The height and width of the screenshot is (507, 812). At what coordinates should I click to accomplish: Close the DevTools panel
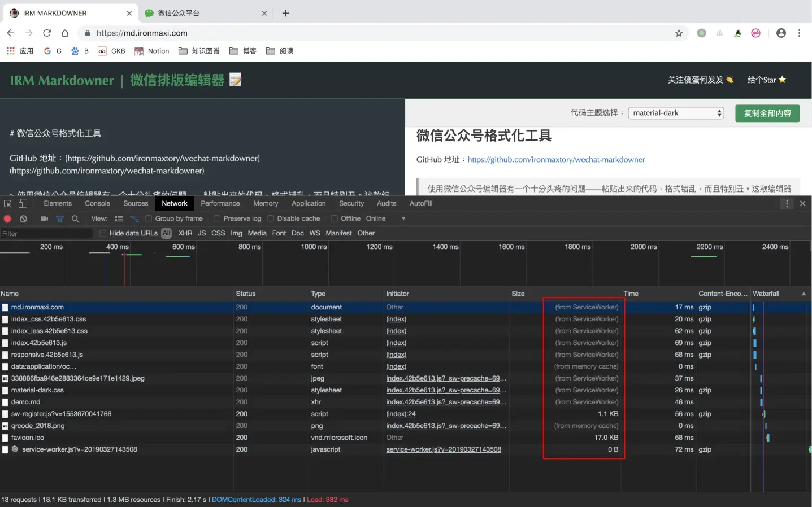802,204
